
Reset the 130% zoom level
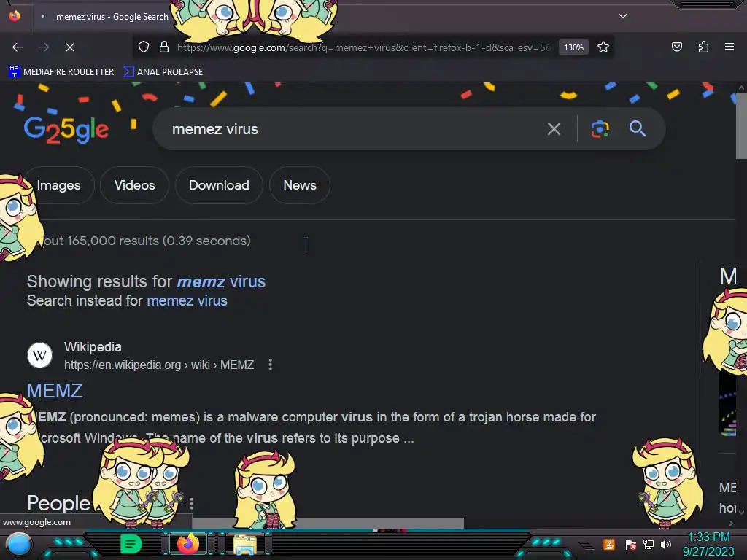(x=573, y=47)
